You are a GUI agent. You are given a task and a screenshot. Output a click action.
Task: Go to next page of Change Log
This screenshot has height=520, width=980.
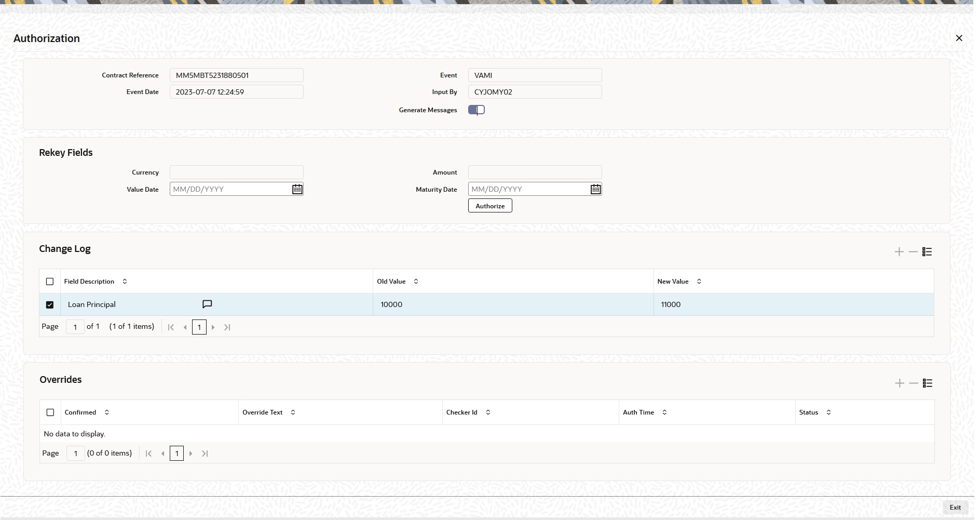click(213, 327)
